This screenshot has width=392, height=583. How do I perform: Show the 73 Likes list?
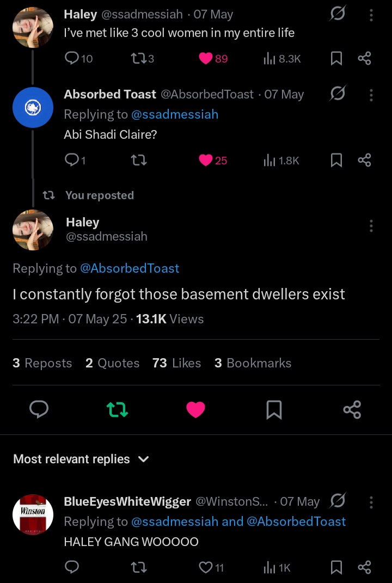[177, 363]
